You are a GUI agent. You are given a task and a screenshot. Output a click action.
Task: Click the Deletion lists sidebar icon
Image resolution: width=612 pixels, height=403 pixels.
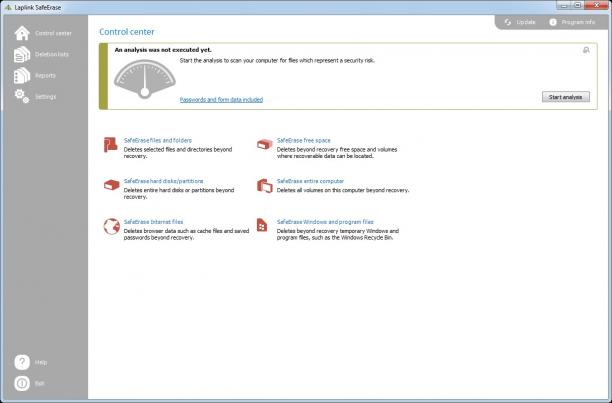coord(22,54)
